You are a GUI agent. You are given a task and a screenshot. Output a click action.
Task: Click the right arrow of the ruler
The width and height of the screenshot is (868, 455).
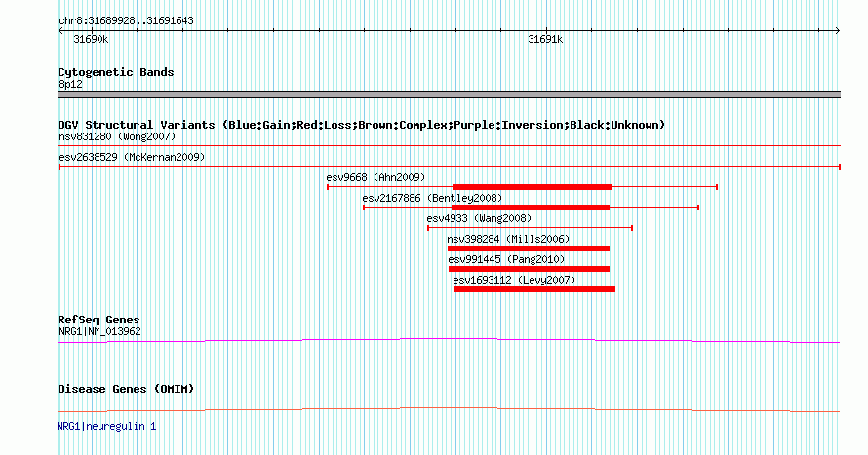coord(837,31)
